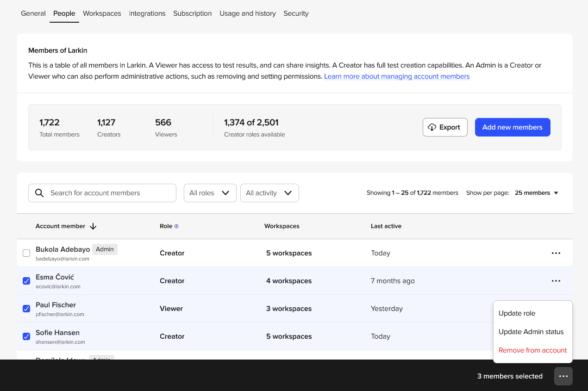Screen dimensions: 588x391
Task: Open the Subscription tab
Action: [x=193, y=13]
